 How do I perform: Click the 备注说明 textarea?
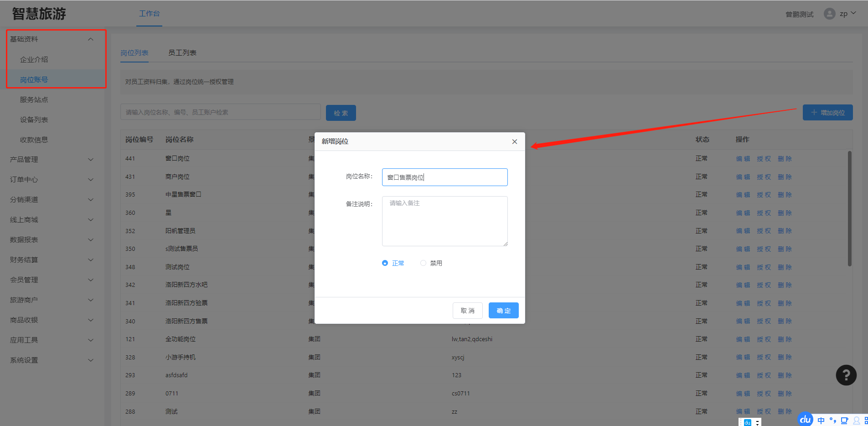click(444, 221)
